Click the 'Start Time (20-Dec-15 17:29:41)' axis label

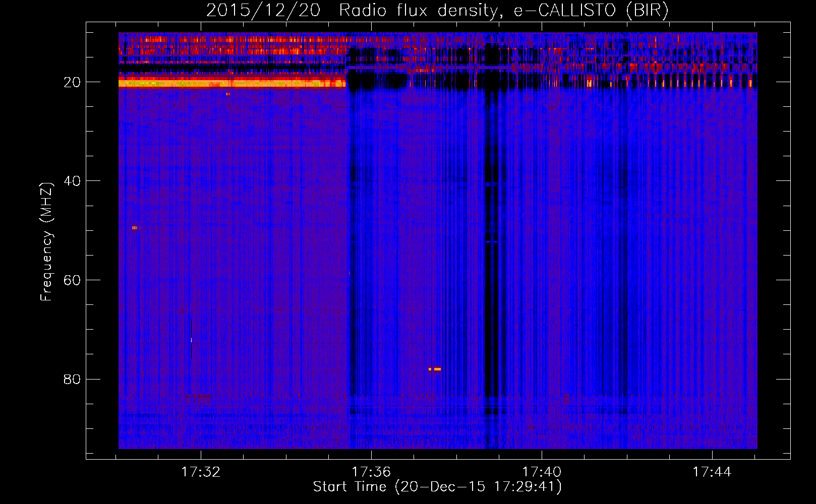click(437, 487)
